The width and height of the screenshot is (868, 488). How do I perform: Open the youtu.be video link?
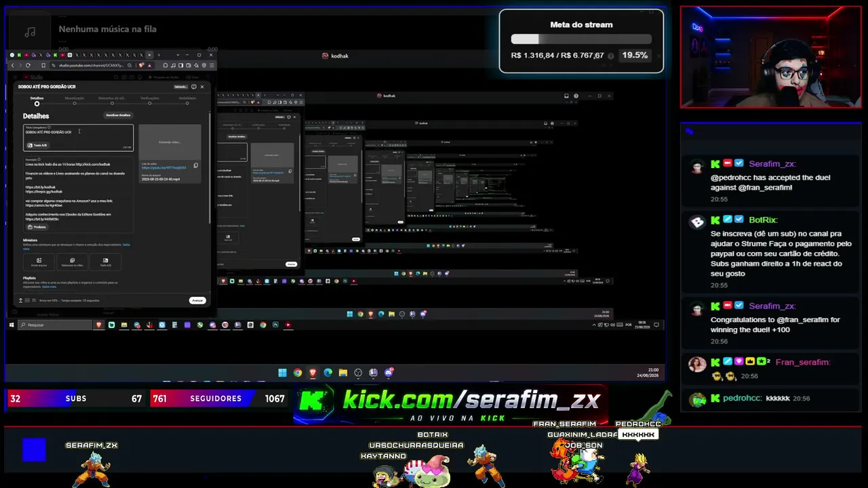[x=163, y=167]
